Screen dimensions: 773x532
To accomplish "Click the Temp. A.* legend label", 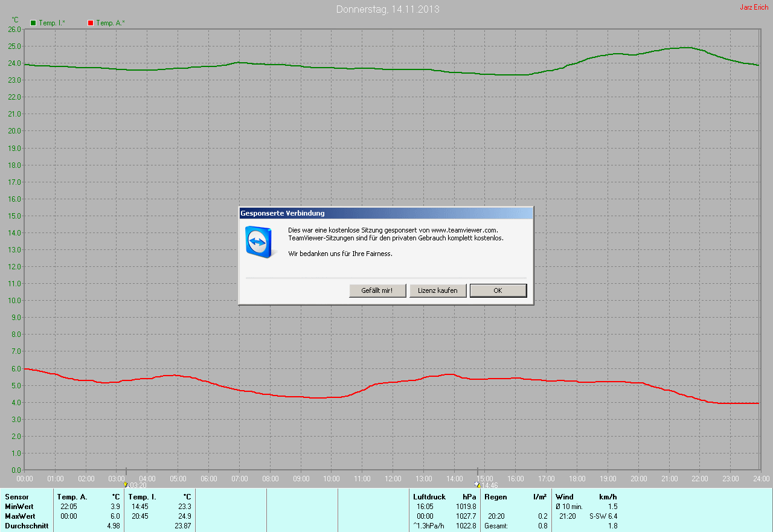I will tap(111, 23).
